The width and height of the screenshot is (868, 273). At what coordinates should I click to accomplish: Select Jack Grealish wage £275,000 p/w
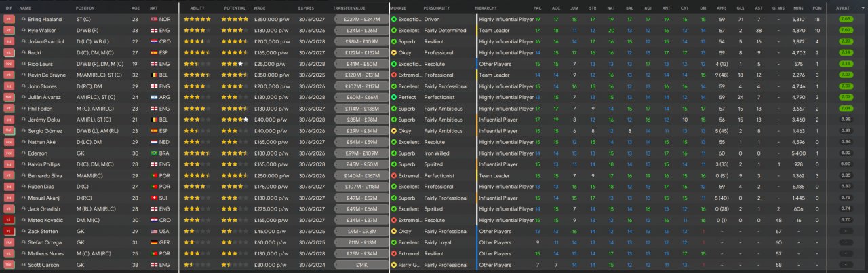point(271,209)
